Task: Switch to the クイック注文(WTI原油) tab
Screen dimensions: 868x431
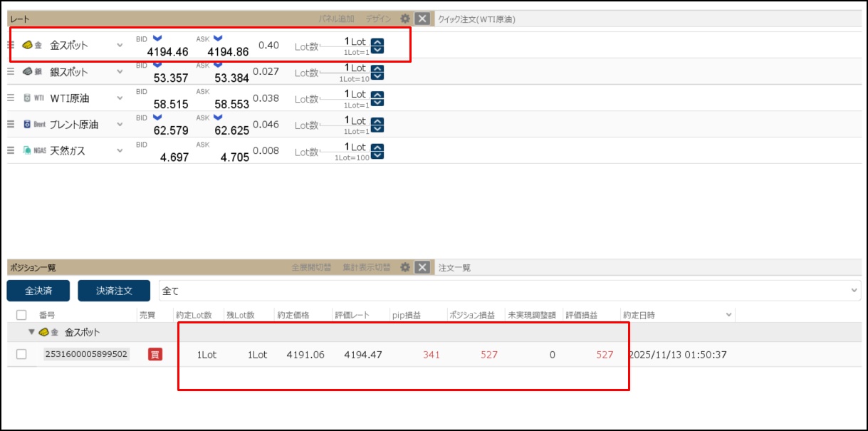Action: coord(476,19)
